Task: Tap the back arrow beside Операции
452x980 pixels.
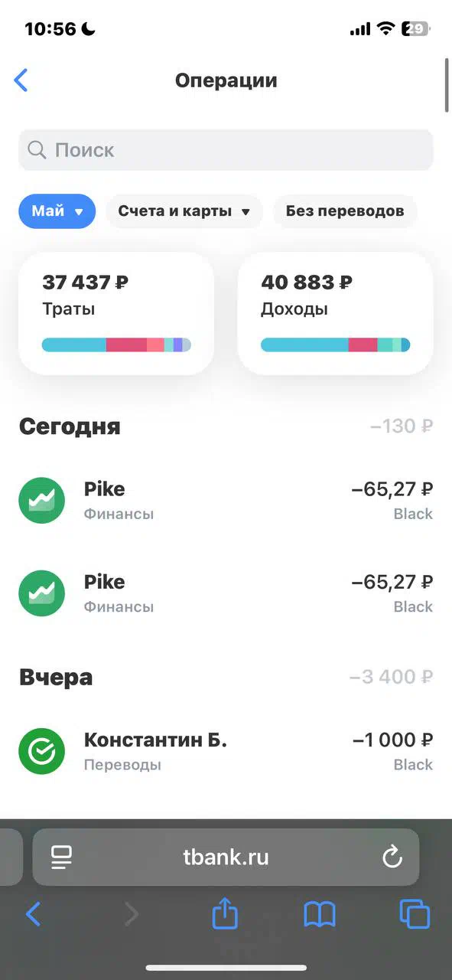Action: coord(21,80)
